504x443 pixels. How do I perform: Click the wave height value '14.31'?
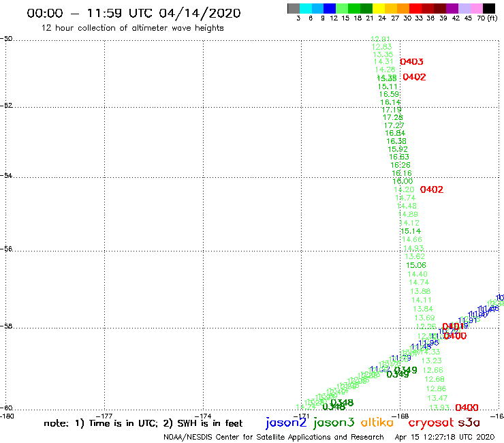coord(383,61)
